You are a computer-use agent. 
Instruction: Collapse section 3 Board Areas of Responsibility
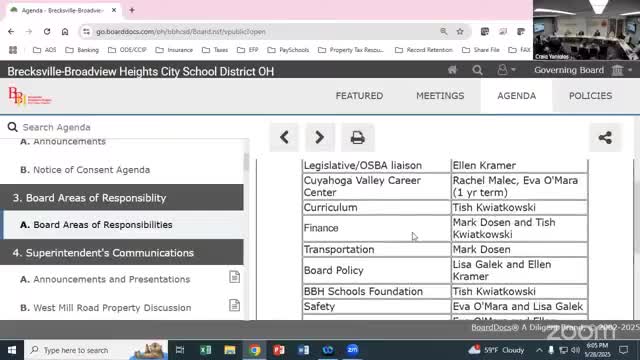122,198
